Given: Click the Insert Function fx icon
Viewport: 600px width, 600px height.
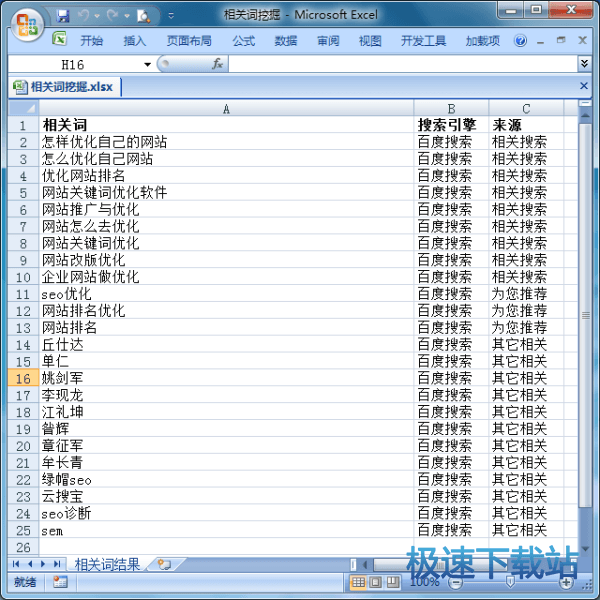Looking at the screenshot, I should [217, 64].
